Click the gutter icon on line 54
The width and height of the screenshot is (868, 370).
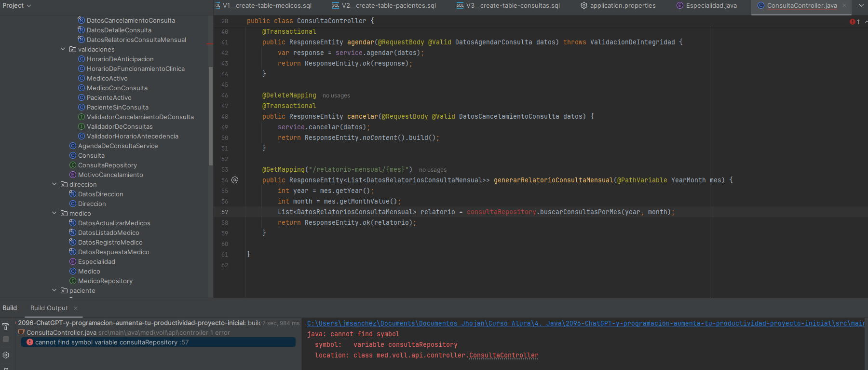coord(235,180)
